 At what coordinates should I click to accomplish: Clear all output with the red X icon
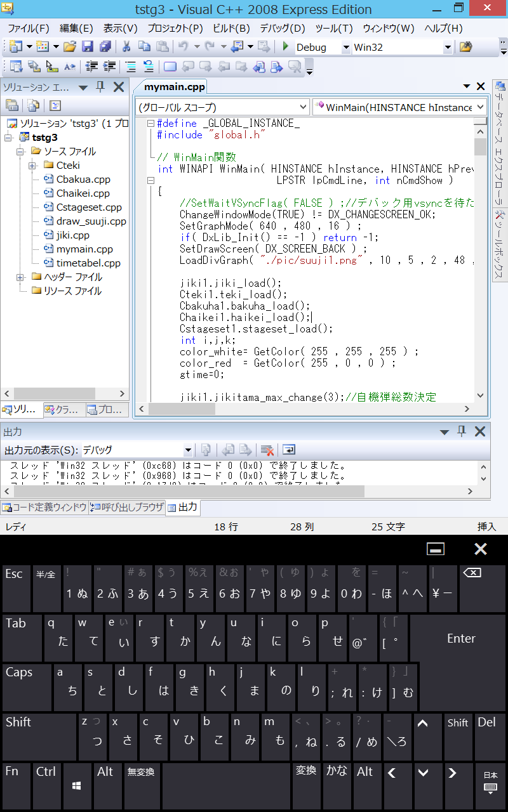pyautogui.click(x=267, y=450)
